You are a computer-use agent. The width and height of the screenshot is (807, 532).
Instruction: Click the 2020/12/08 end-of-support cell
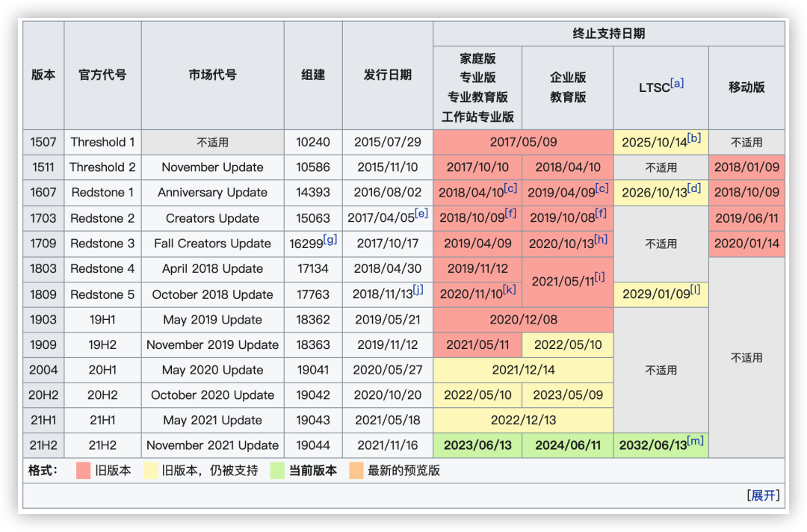point(523,320)
